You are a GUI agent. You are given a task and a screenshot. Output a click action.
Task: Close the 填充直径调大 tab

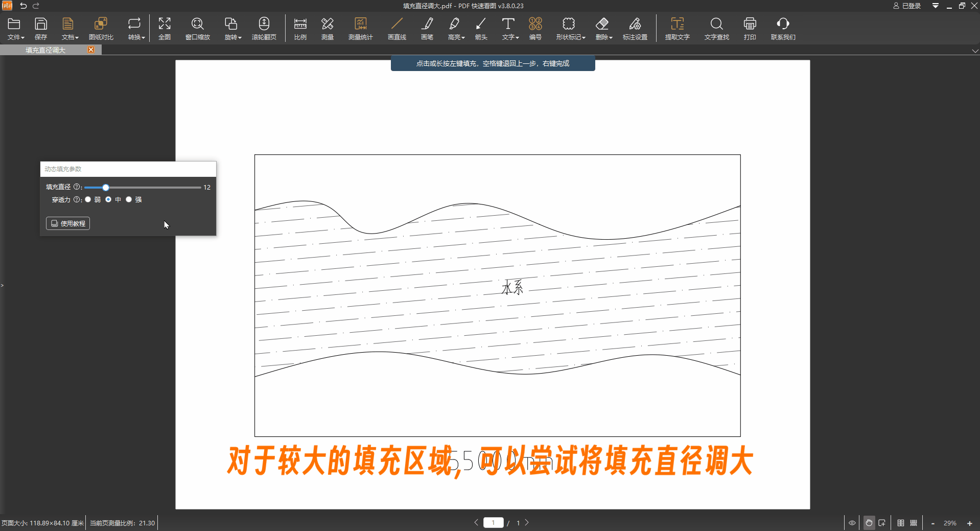tap(91, 50)
